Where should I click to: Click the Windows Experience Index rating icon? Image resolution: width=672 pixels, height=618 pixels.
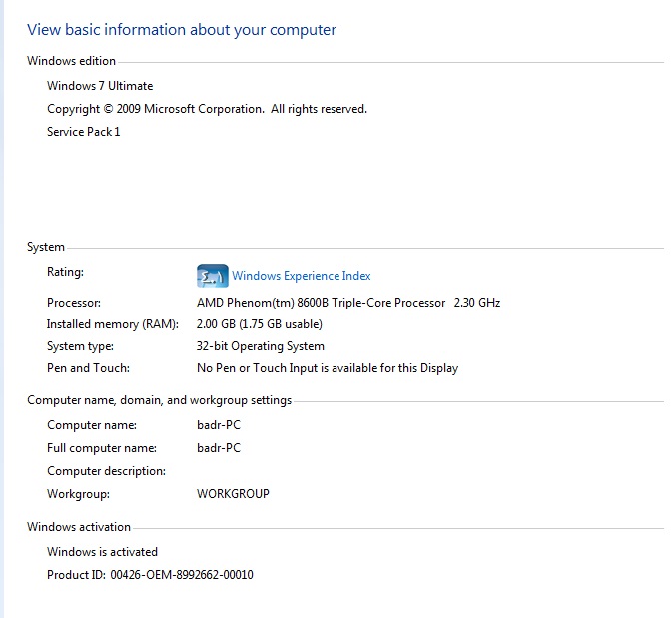click(212, 276)
